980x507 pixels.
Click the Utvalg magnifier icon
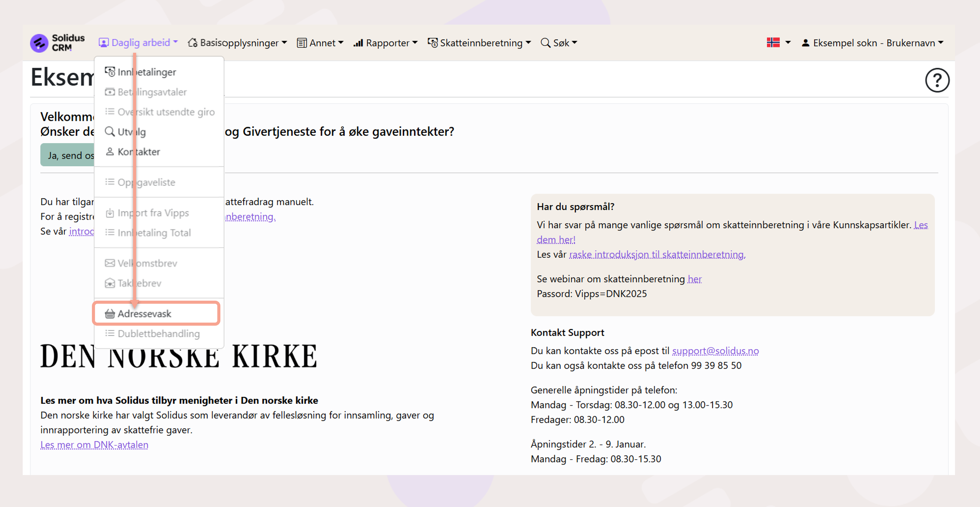click(110, 132)
